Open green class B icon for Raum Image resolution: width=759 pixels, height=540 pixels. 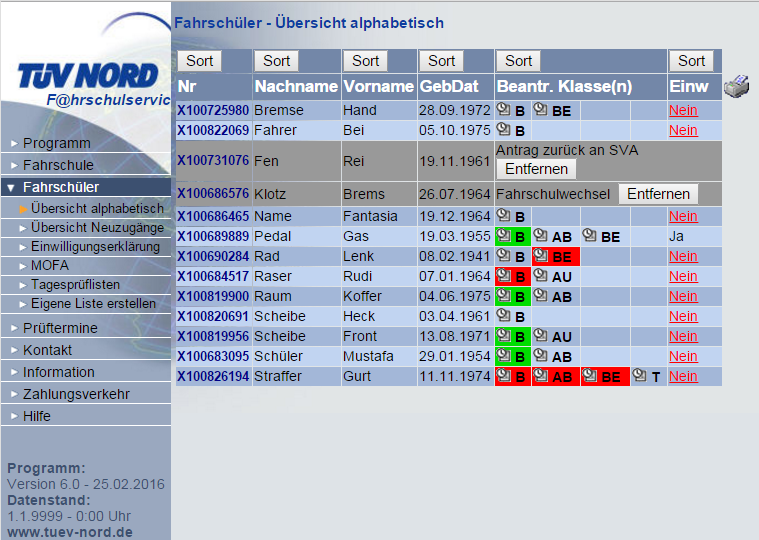(x=504, y=296)
